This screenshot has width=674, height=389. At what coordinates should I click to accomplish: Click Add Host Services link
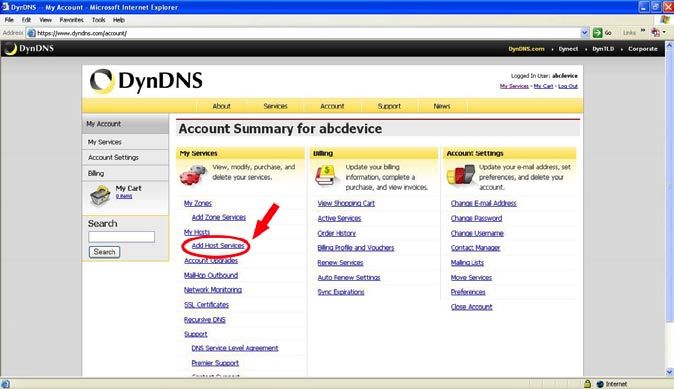218,245
